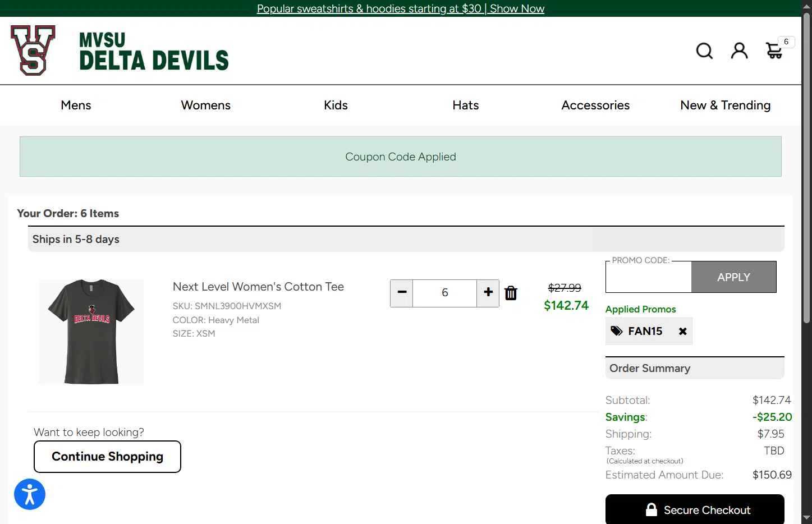Click the SKU SMNL3900HVMXSM text
812x524 pixels.
[227, 306]
